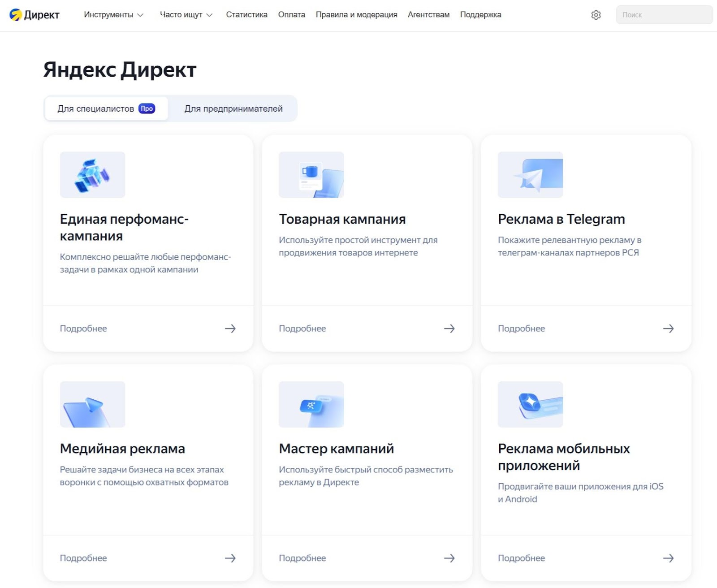Viewport: 717px width, 588px height.
Task: Switch to Для предпринимателей mode
Action: click(233, 108)
